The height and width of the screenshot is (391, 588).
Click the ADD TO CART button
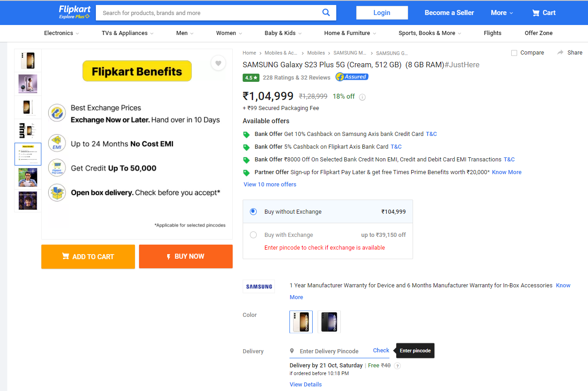[x=88, y=256]
